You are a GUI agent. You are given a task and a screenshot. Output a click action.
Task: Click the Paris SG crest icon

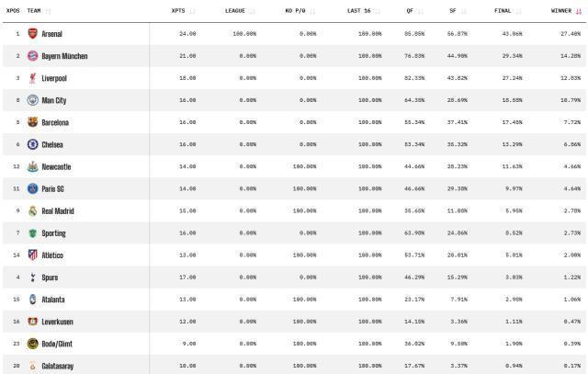click(x=33, y=188)
